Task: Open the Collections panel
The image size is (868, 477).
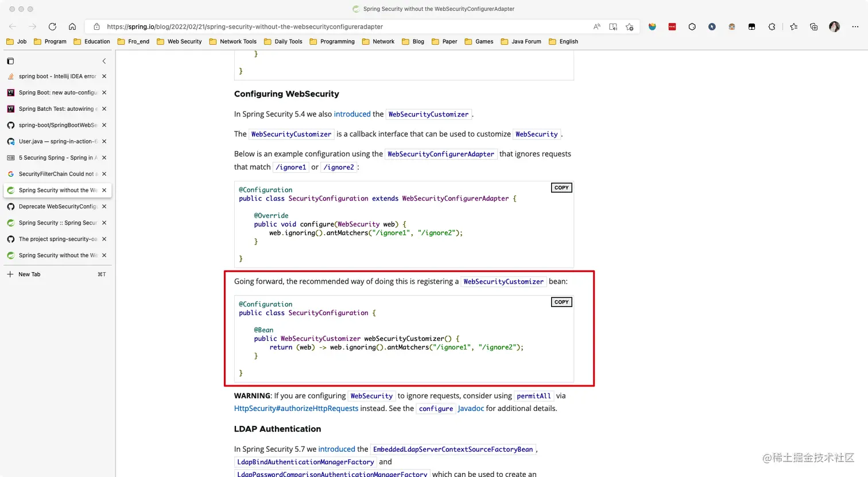Action: coord(813,26)
